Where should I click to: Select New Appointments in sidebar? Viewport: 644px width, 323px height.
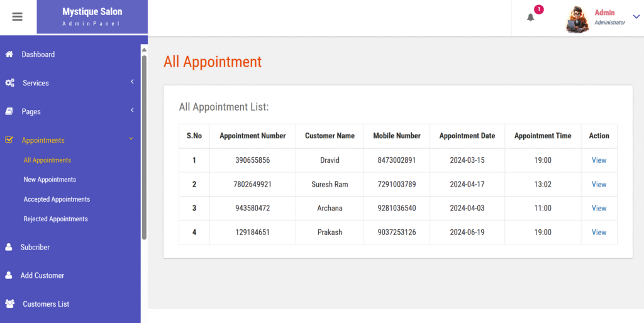50,179
